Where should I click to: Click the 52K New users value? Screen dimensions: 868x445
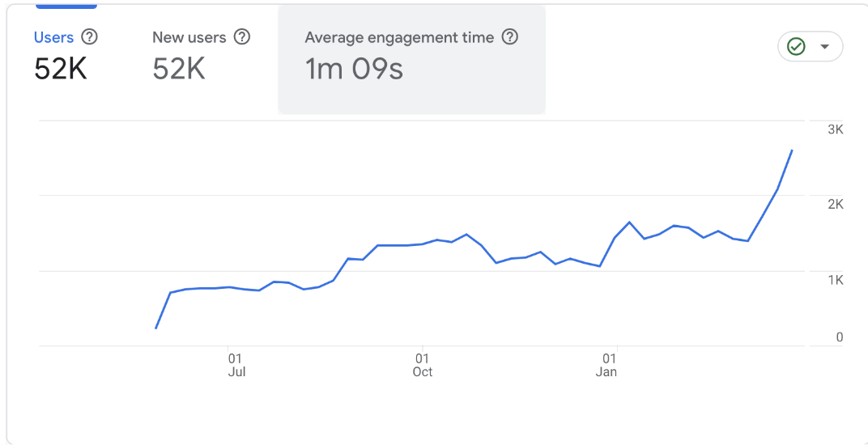179,70
